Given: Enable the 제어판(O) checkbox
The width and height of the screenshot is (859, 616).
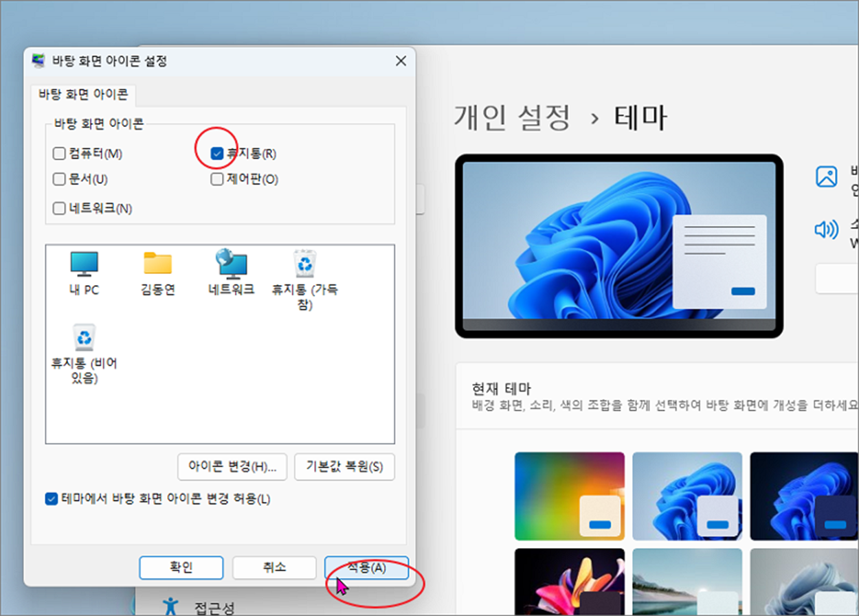Looking at the screenshot, I should [217, 179].
